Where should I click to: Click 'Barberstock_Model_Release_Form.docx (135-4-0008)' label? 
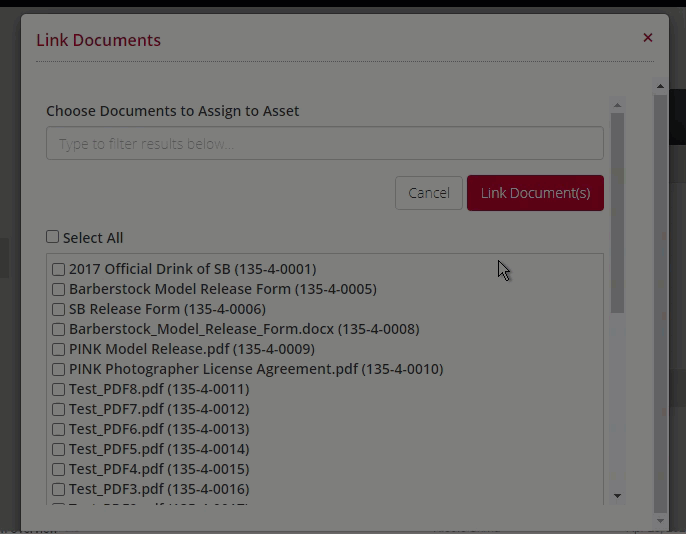pyautogui.click(x=244, y=329)
